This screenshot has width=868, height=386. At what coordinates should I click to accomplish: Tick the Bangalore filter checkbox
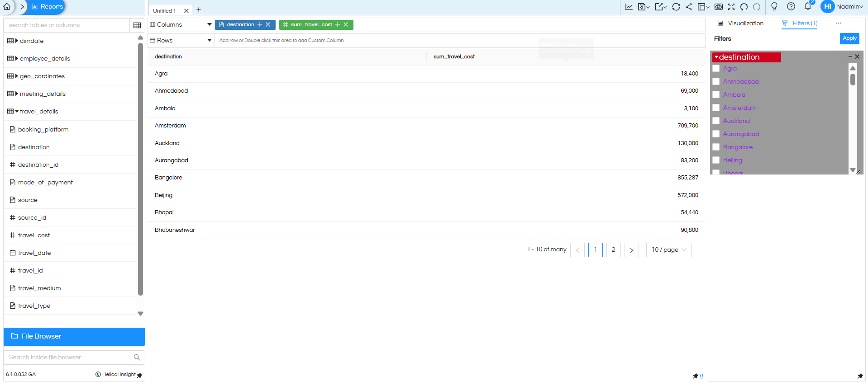point(716,147)
